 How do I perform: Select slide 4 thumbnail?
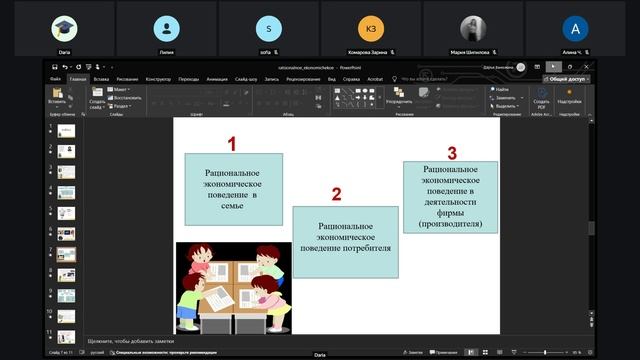click(x=66, y=193)
